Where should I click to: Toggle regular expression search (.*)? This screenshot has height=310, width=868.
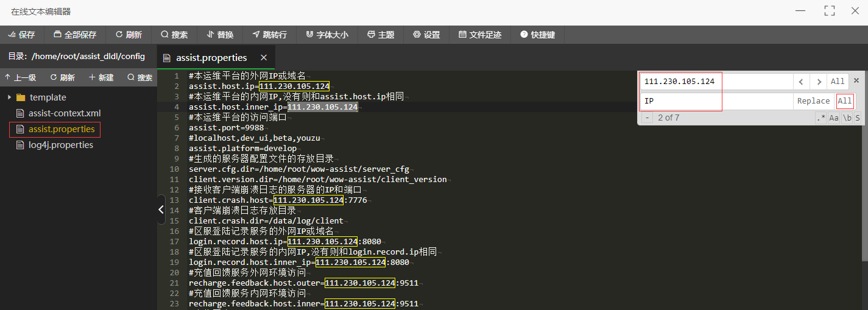821,118
